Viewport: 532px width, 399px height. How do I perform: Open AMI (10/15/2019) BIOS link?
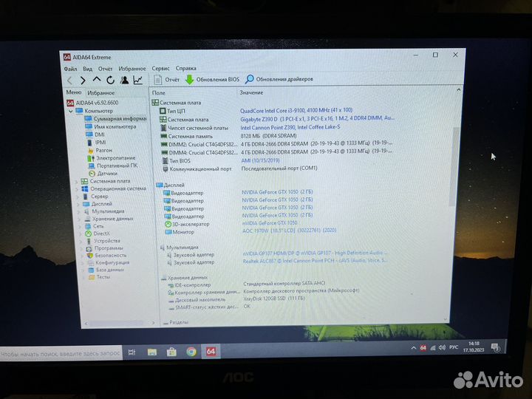(x=260, y=160)
